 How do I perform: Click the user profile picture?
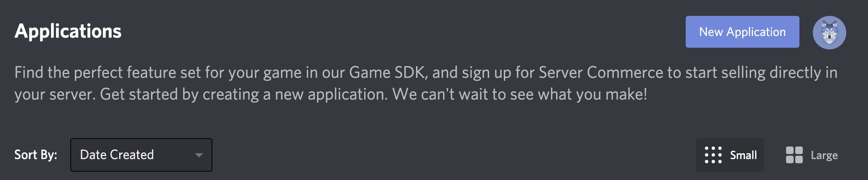(x=829, y=33)
